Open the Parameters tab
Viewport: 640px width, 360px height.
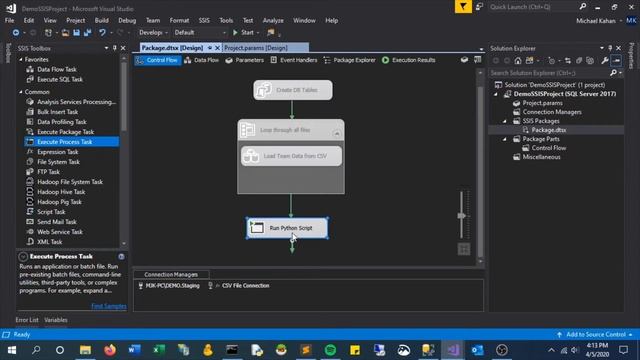click(x=244, y=60)
